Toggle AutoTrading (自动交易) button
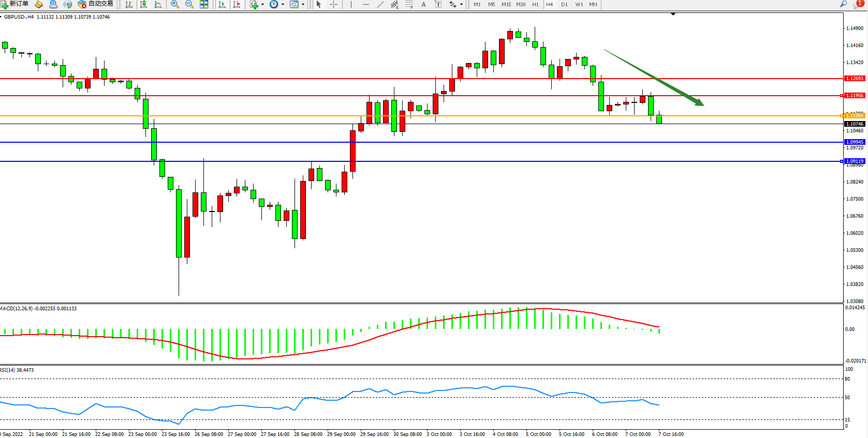The image size is (868, 438). click(x=96, y=4)
